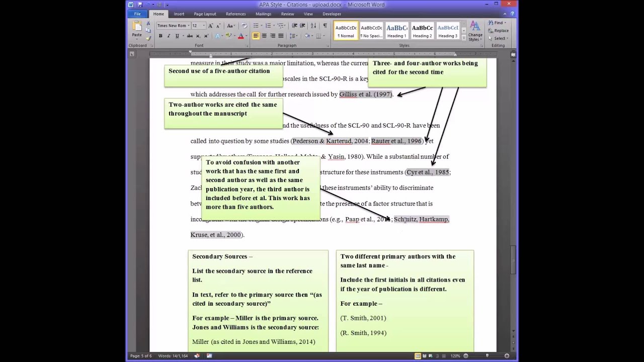Image resolution: width=644 pixels, height=362 pixels.
Task: Click the zoom in plus button
Action: pyautogui.click(x=507, y=356)
